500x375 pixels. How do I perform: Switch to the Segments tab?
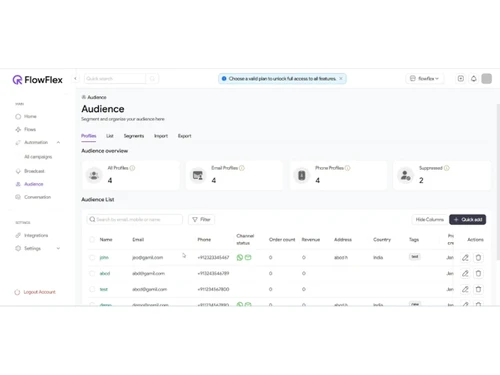134,136
